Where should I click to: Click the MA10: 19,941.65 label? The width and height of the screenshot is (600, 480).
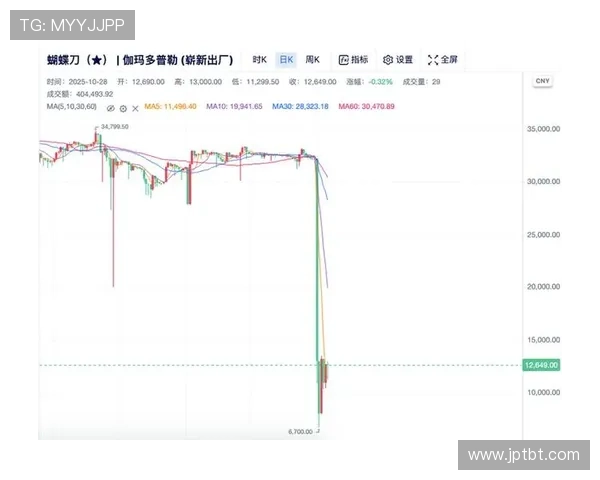pos(234,106)
